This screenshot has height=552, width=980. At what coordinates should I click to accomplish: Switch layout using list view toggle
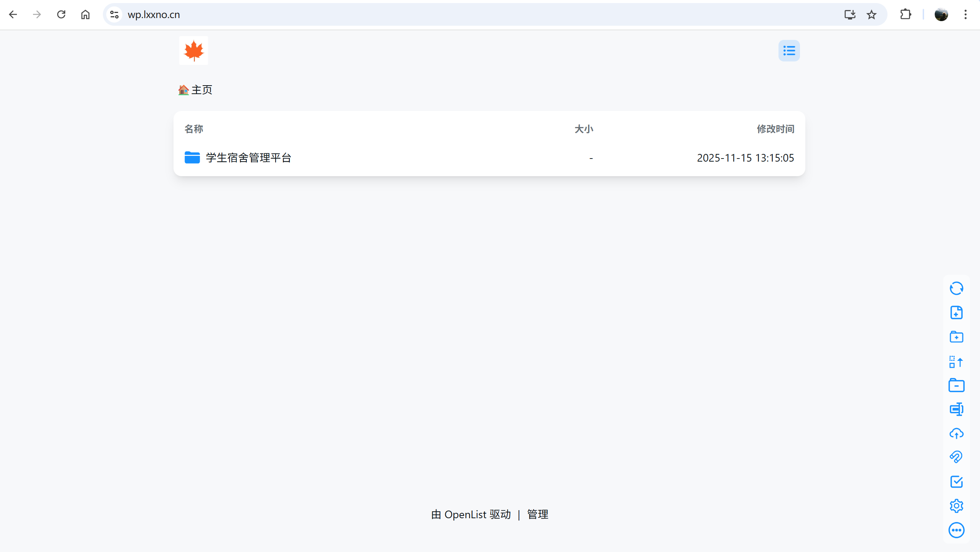click(789, 51)
